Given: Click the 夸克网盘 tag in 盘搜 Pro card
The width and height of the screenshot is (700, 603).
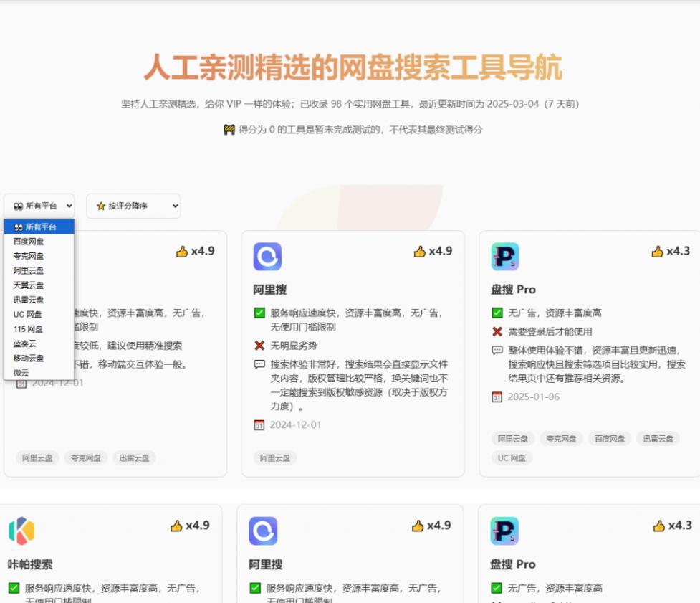Looking at the screenshot, I should [561, 439].
